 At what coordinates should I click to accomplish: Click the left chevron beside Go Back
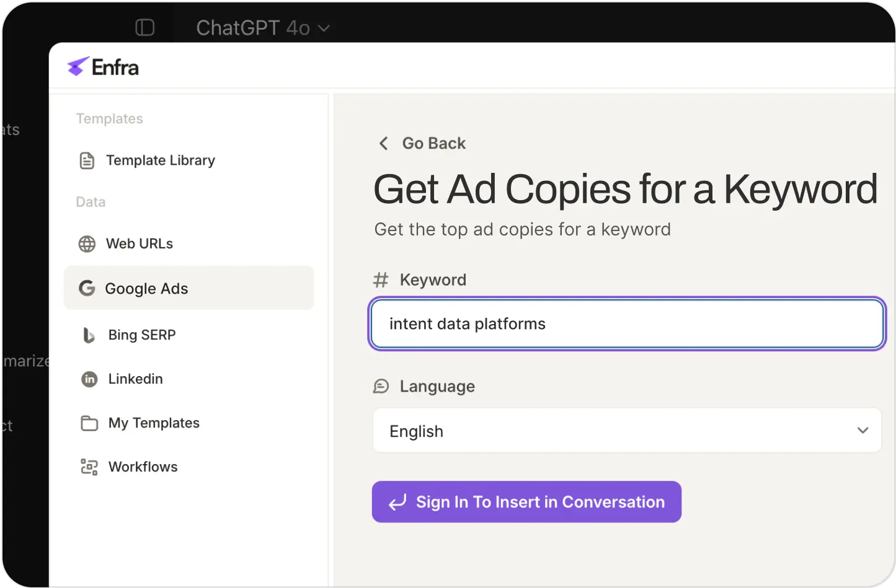pyautogui.click(x=384, y=144)
